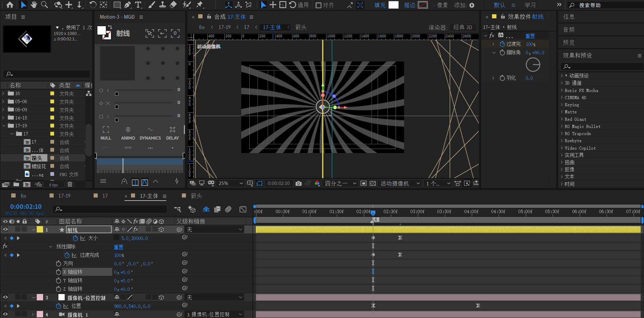The width and height of the screenshot is (644, 318).
Task: Open the stroke color swatch
Action: point(423,5)
